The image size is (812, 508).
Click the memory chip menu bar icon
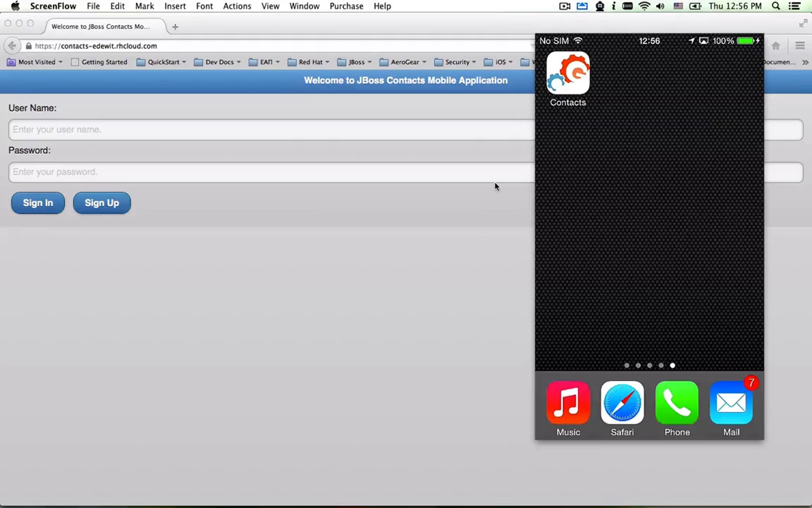pos(628,6)
